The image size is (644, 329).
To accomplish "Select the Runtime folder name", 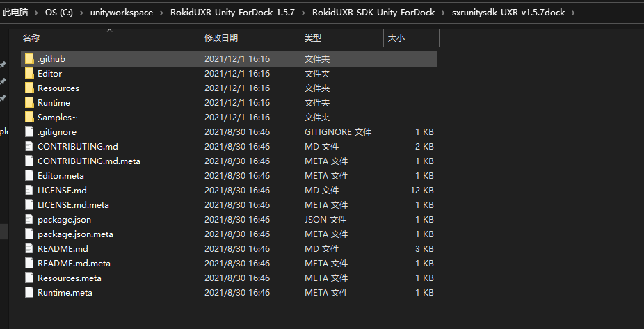I will pos(54,103).
